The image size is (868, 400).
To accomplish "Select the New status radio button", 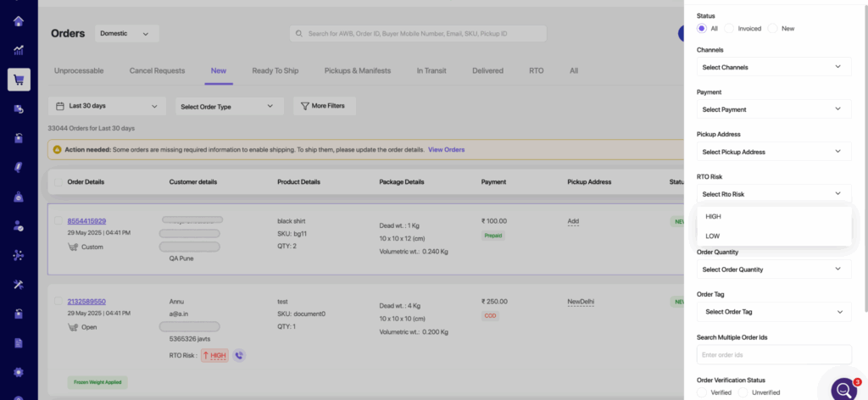I will click(772, 28).
